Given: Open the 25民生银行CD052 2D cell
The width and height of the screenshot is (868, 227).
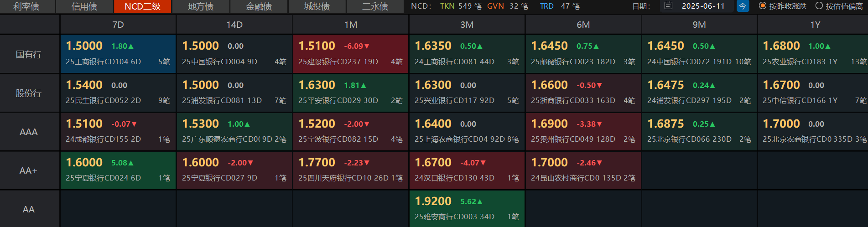Looking at the screenshot, I should point(118,93).
